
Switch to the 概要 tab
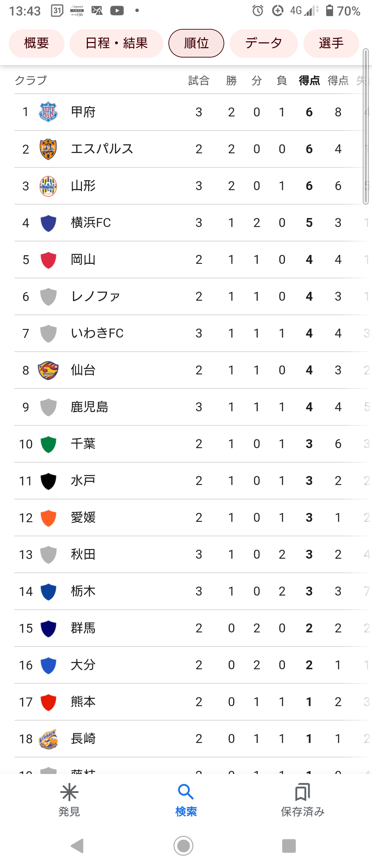point(37,43)
